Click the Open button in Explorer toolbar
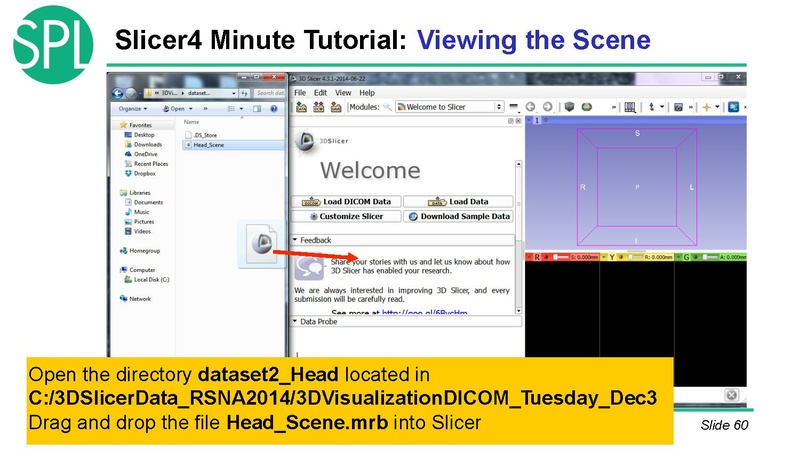Screen dimensions: 800x450 pos(173,109)
